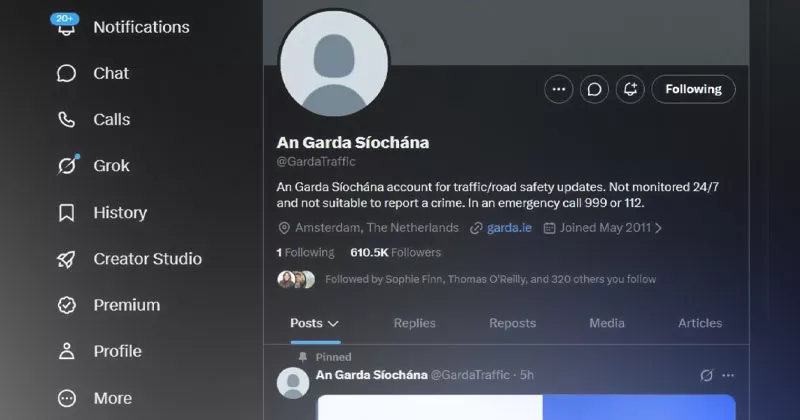The image size is (800, 420).
Task: Click the pinned post's small avatar
Action: (x=293, y=383)
